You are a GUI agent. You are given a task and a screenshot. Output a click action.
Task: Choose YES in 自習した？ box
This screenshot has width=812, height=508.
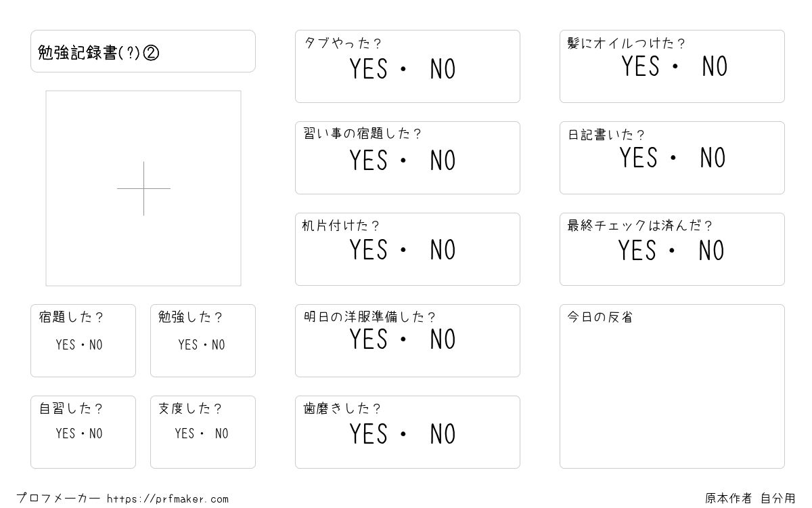coord(66,433)
